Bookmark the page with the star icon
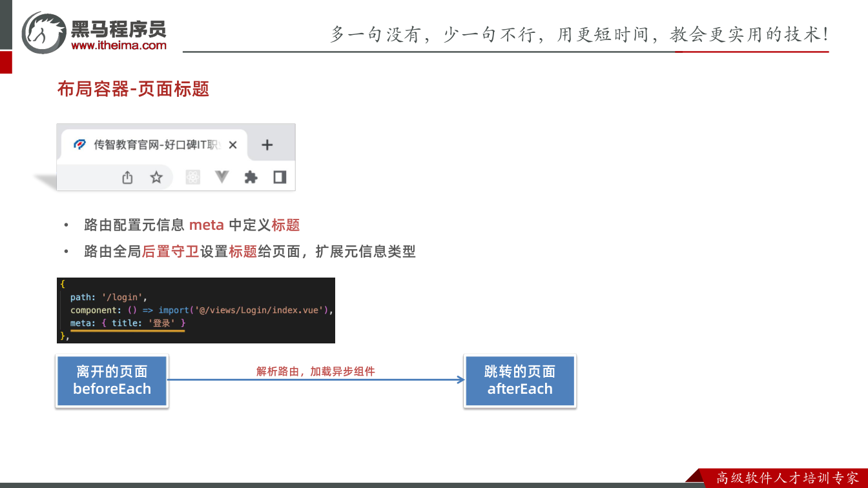868x488 pixels. 156,178
